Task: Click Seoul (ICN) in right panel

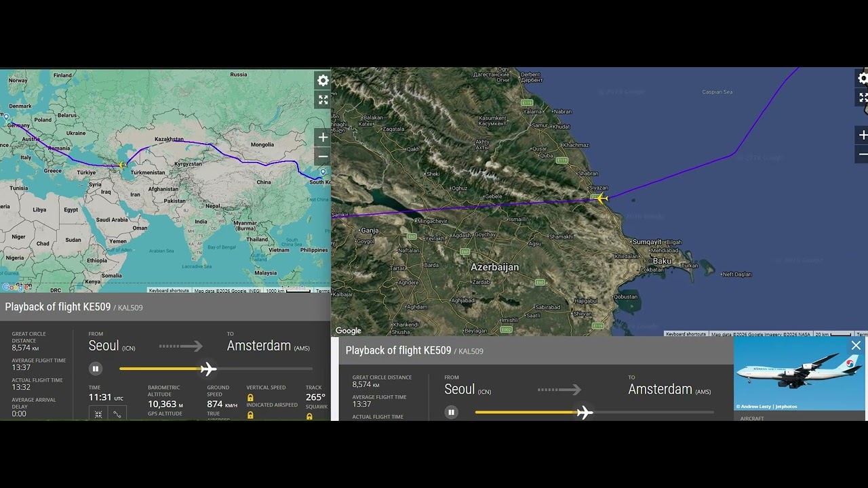Action: 467,389
